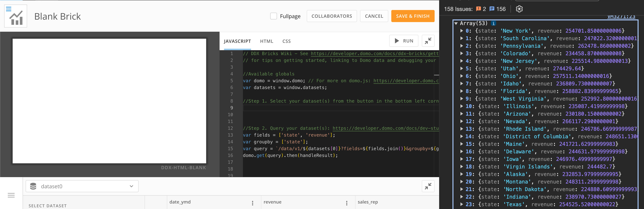Screen dimensions: 644x209
Task: Click the SELECT DATASET label
Action: pos(47,206)
